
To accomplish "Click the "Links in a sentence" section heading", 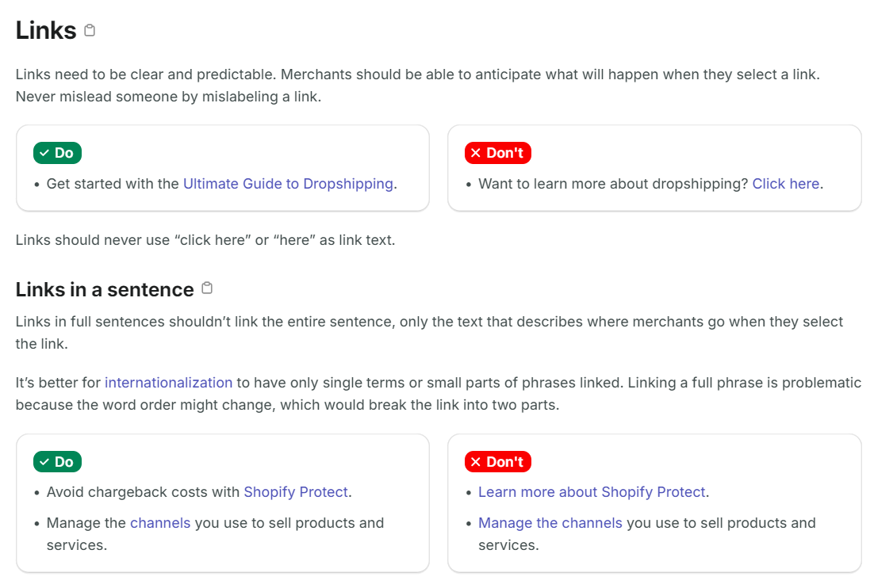I will [103, 288].
